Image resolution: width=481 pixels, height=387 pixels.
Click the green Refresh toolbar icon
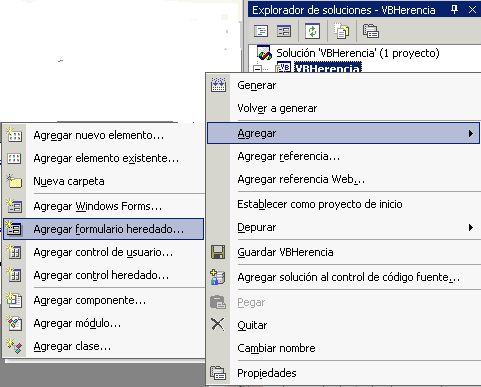(312, 31)
